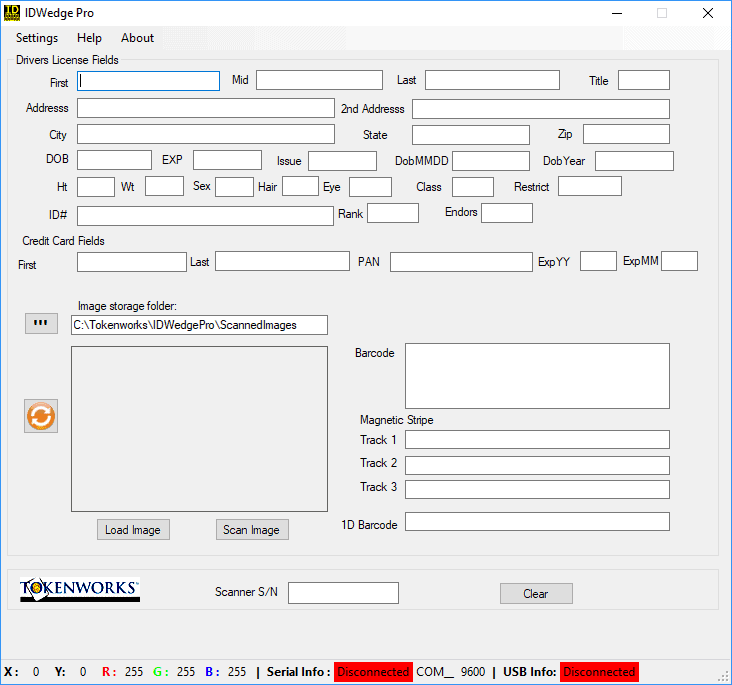Click the ellipsis browse folder button
732x685 pixels.
[41, 323]
